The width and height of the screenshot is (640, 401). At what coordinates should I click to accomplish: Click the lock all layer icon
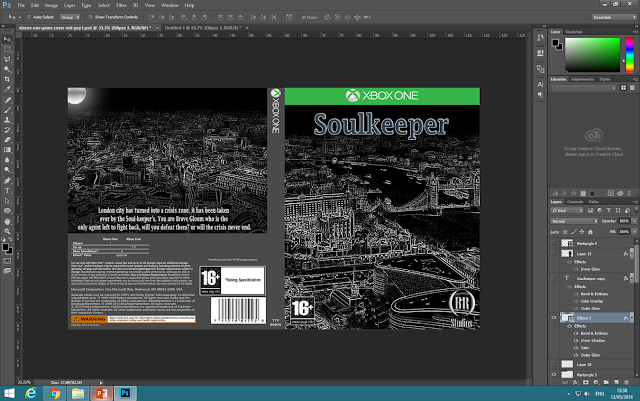[x=590, y=232]
